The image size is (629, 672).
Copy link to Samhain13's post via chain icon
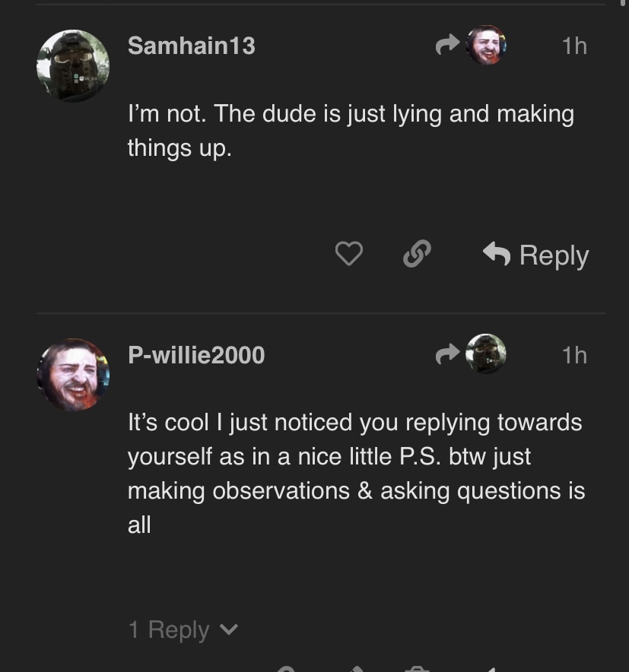tap(417, 254)
